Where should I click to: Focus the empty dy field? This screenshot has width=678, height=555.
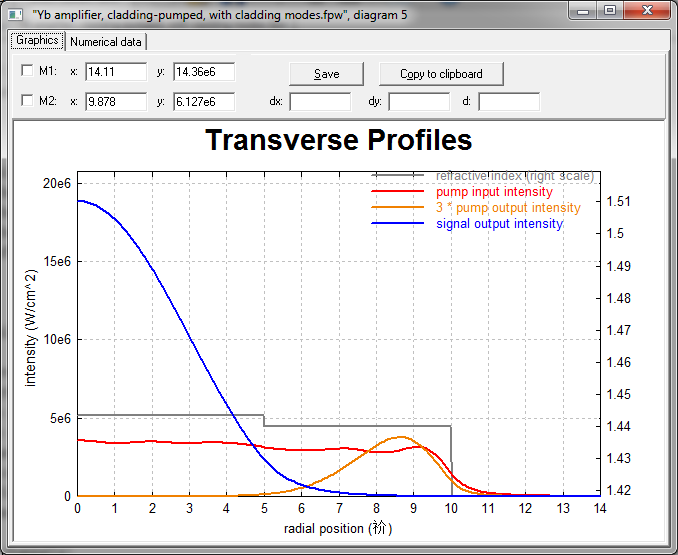pyautogui.click(x=419, y=101)
